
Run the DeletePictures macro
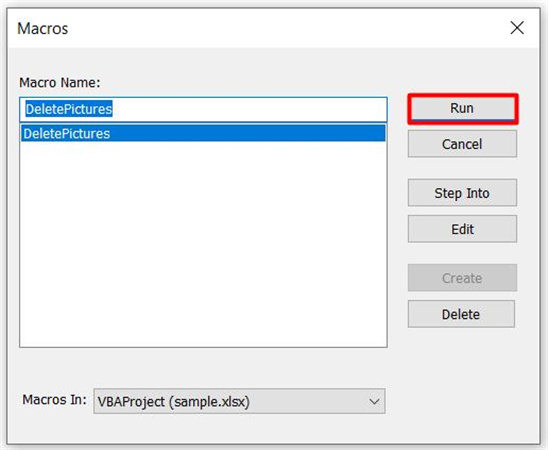462,109
